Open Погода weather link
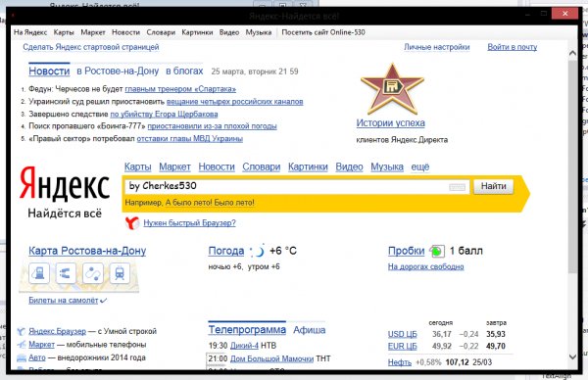The width and height of the screenshot is (588, 380). 226,251
